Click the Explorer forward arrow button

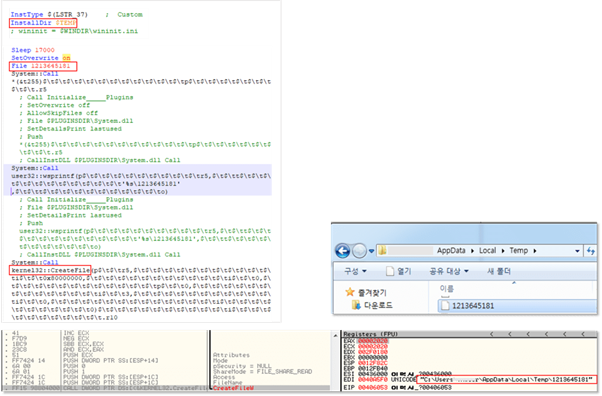click(359, 251)
